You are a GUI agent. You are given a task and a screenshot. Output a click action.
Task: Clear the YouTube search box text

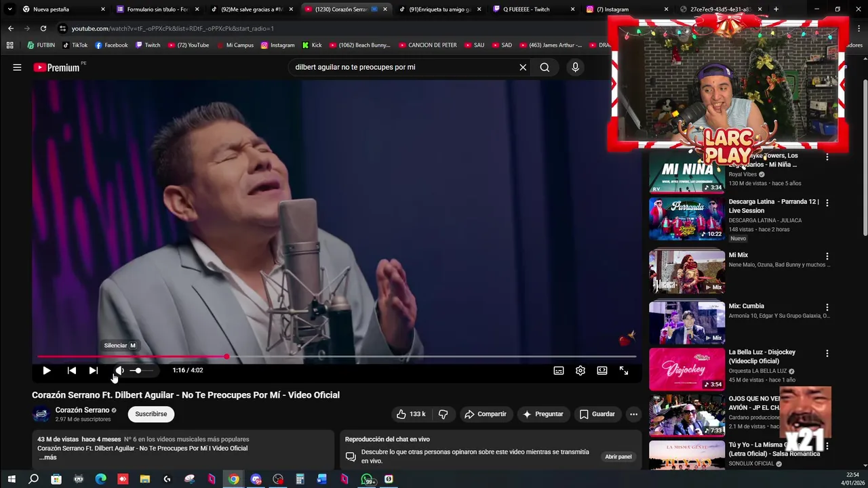coord(523,67)
